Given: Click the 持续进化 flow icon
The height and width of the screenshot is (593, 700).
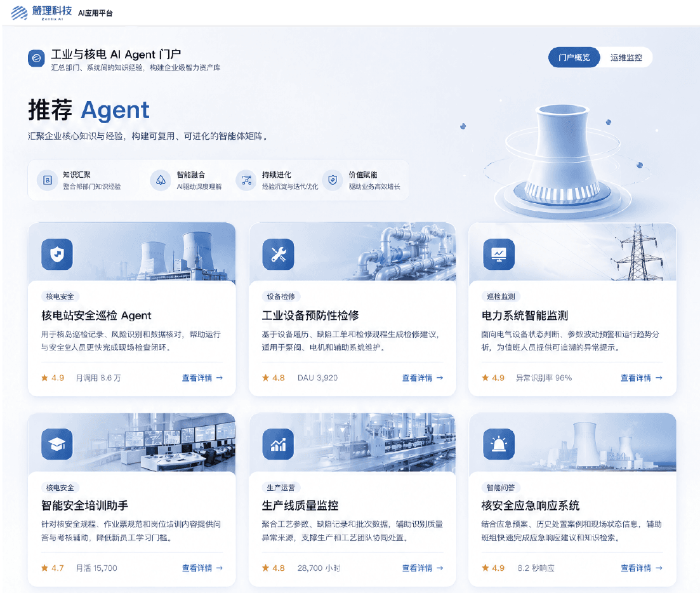Looking at the screenshot, I should (x=246, y=180).
